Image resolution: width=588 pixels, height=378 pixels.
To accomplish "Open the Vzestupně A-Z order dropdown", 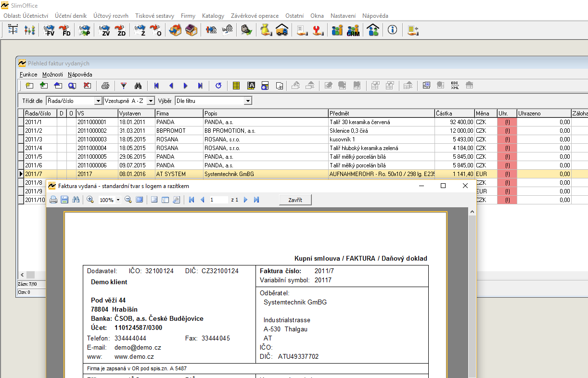I will 150,101.
